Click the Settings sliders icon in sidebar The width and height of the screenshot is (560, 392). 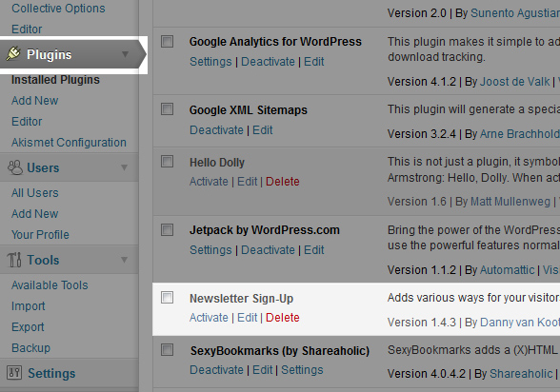click(14, 373)
